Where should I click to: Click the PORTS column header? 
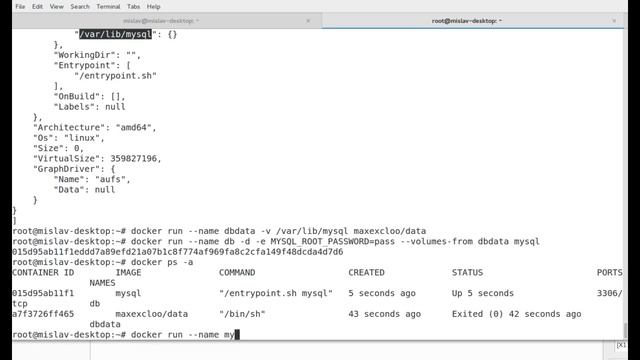pos(610,273)
